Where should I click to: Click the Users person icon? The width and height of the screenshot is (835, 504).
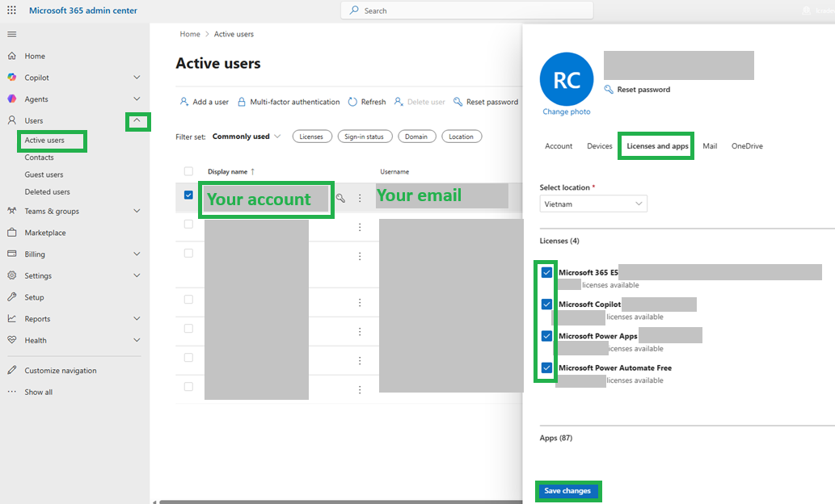click(x=11, y=120)
